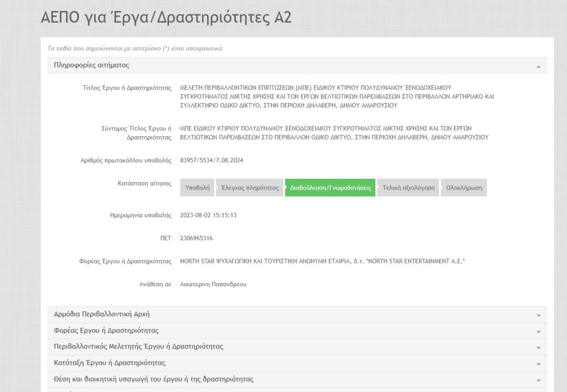Image resolution: width=567 pixels, height=392 pixels.
Task: Click the green Διαβούλευση/Γνωμοδοτήσεις step
Action: (x=331, y=188)
